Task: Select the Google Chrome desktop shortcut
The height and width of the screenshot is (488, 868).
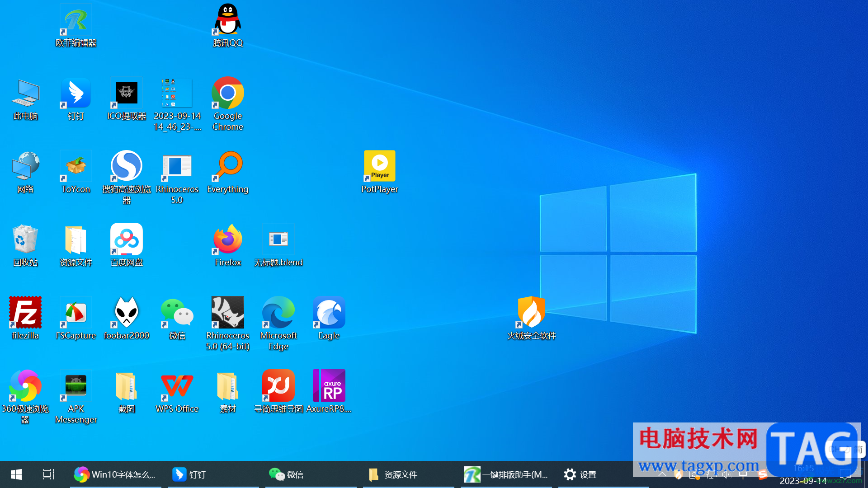Action: click(x=227, y=94)
